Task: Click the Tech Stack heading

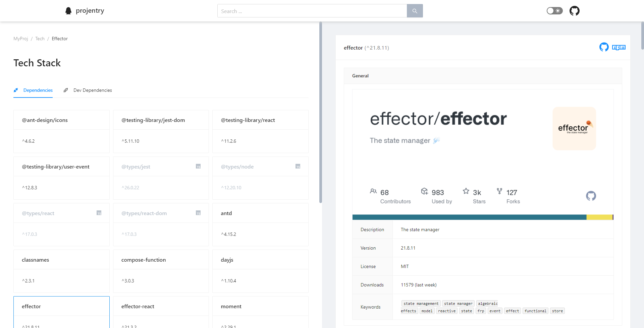Action: tap(37, 63)
